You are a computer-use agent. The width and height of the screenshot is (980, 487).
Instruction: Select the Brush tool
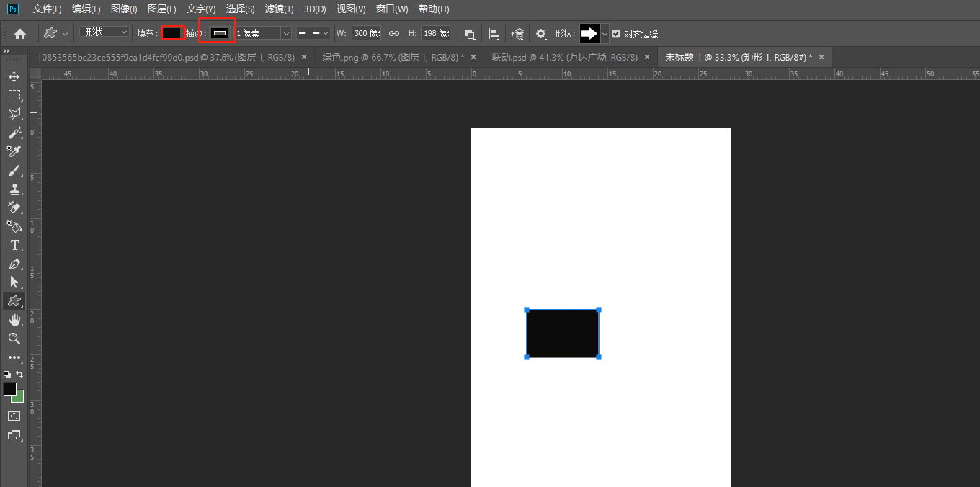pyautogui.click(x=14, y=170)
